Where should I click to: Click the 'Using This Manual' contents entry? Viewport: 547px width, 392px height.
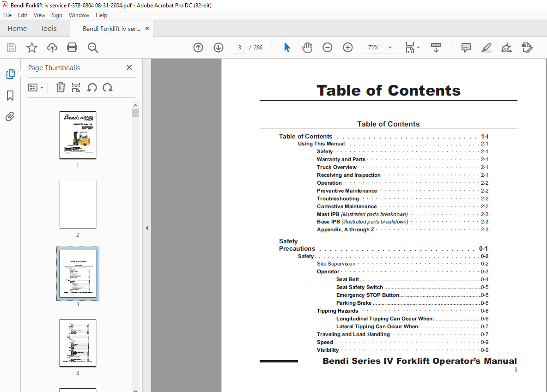tap(321, 144)
